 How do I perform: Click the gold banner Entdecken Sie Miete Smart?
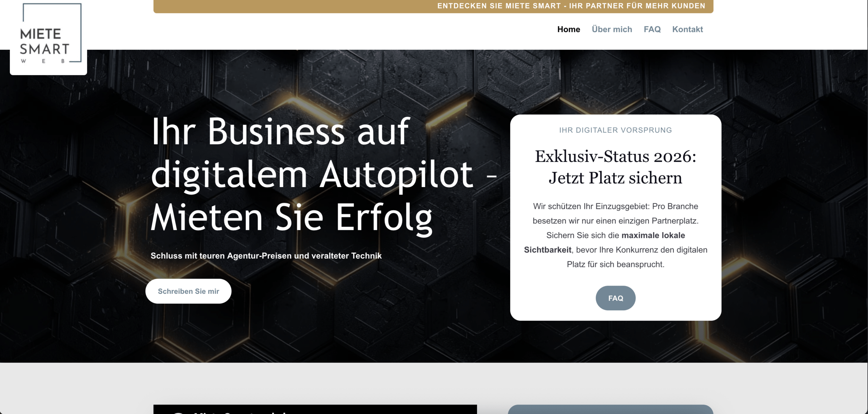(433, 6)
